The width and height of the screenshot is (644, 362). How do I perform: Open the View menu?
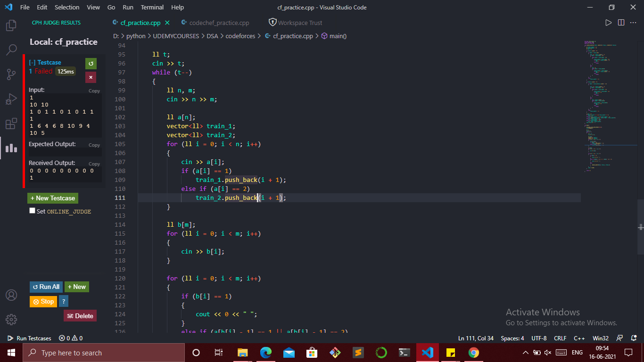(x=93, y=7)
